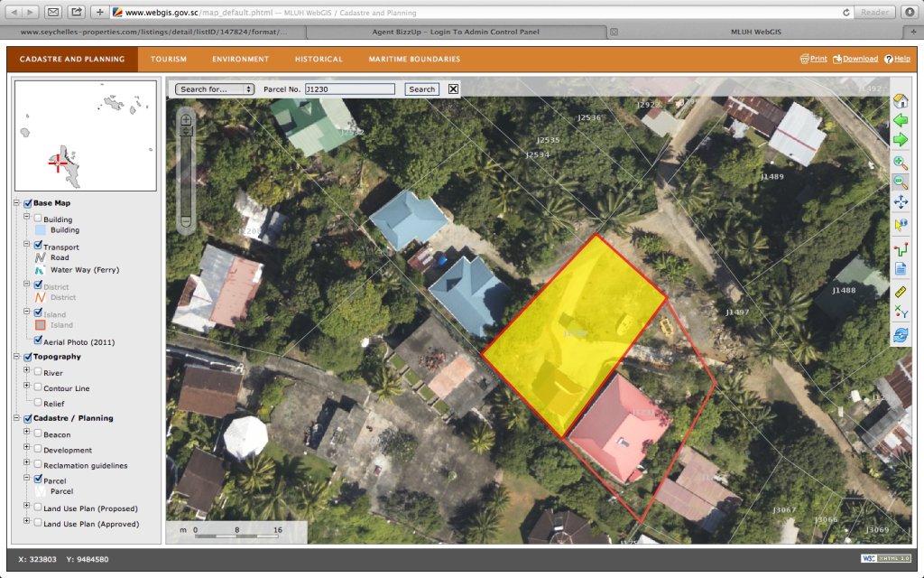Collapse the Topography group
The height and width of the screenshot is (578, 924).
click(x=16, y=357)
